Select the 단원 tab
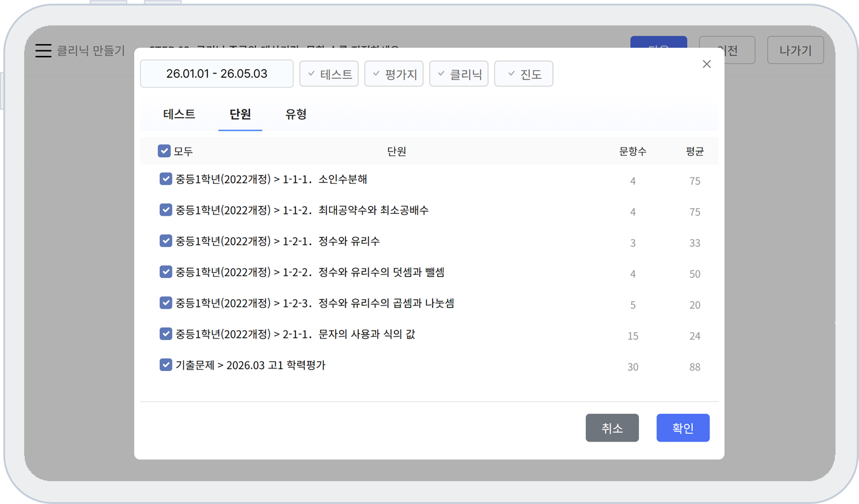 [x=240, y=115]
